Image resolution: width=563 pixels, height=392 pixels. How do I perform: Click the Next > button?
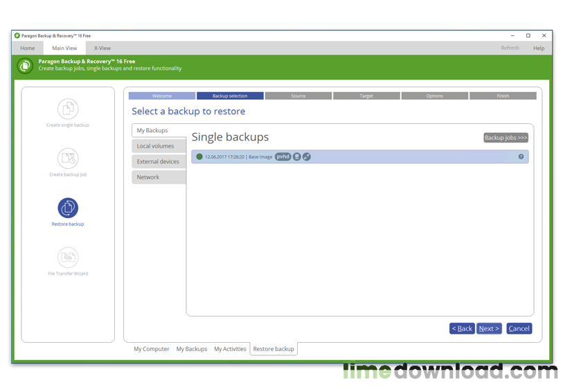[x=489, y=328]
